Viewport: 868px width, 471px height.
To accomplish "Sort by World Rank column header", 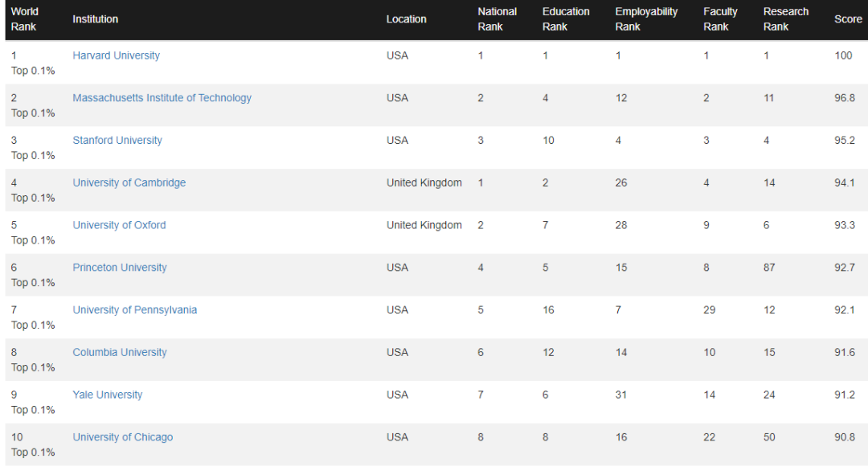I will (x=25, y=19).
